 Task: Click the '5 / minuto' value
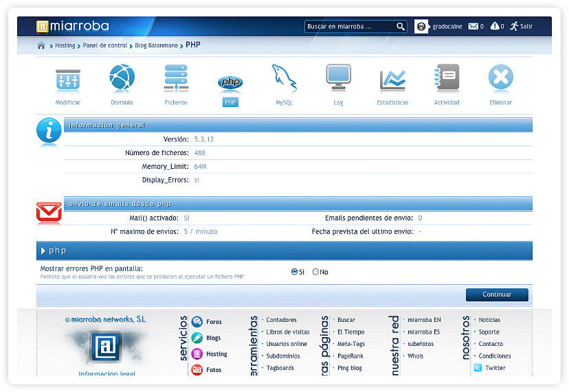pyautogui.click(x=201, y=231)
